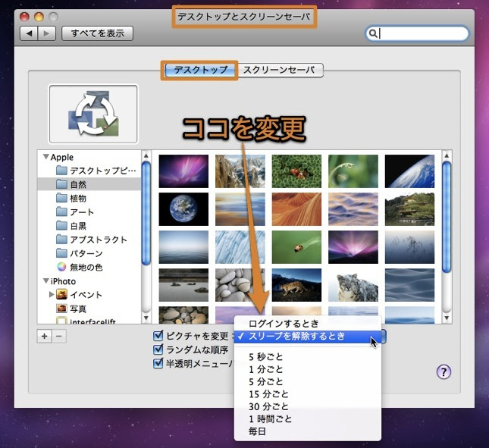Image resolution: width=489 pixels, height=448 pixels.
Task: Switch to the スクリーンセーバ tab
Action: (280, 70)
